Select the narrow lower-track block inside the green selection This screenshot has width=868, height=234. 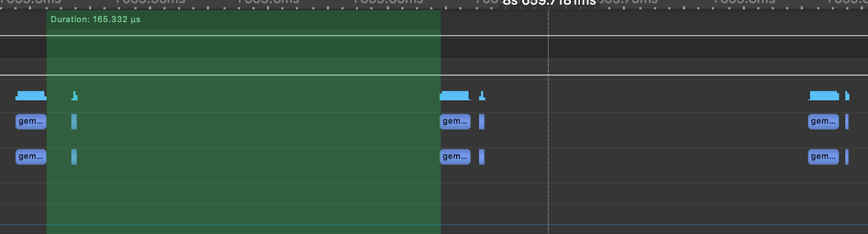[x=74, y=157]
